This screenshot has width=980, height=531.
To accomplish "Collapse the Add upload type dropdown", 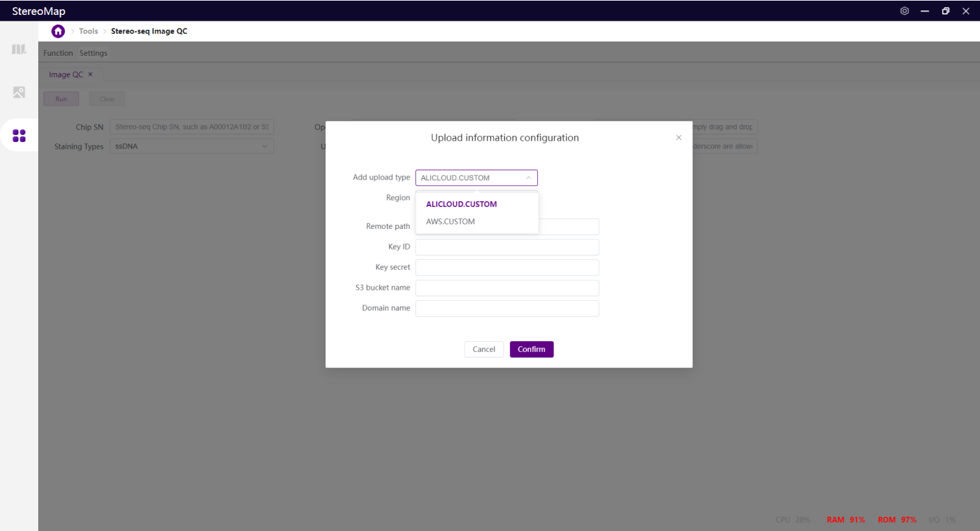I will pyautogui.click(x=528, y=178).
